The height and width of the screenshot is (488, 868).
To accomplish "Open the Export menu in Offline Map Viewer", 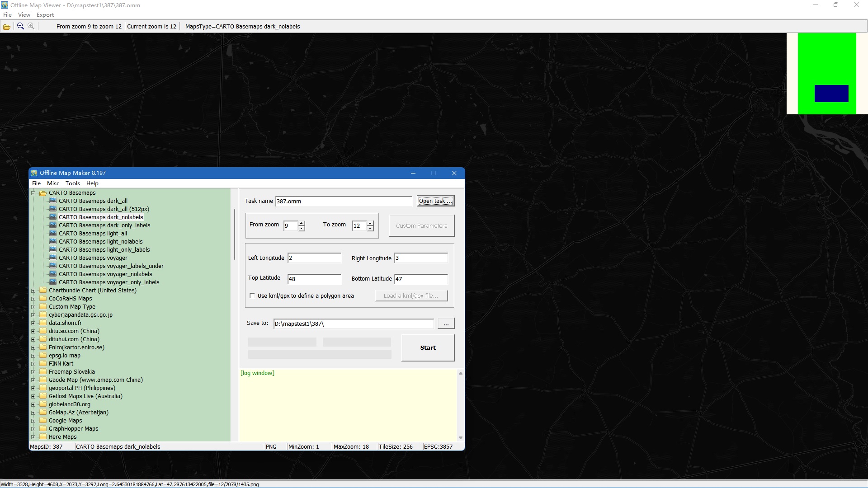I will [45, 14].
